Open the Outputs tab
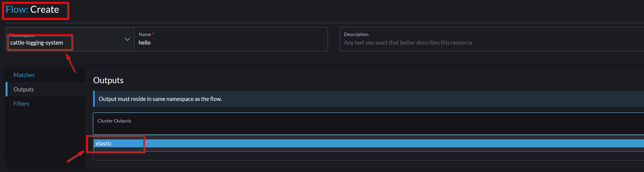This screenshot has width=644, height=172. pos(23,89)
